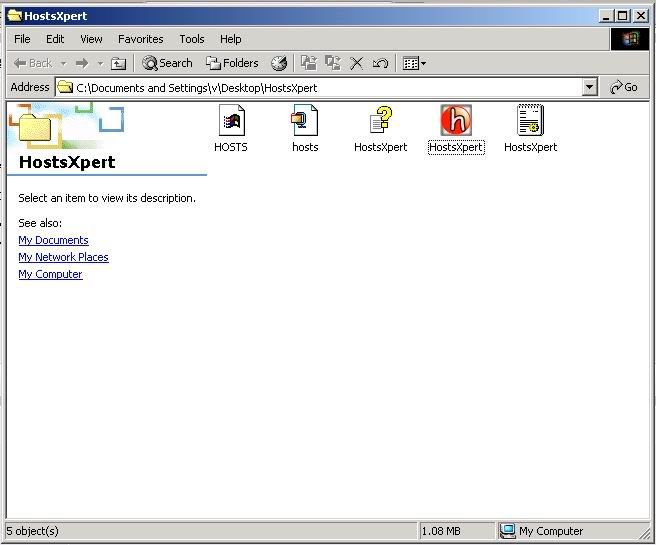Click the window resize grip corner
656x545 pixels.
(644, 533)
